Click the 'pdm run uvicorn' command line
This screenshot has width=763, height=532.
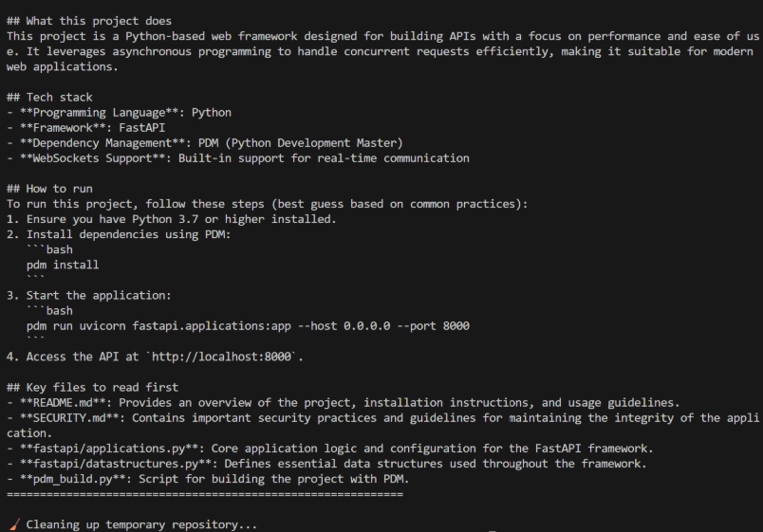point(247,326)
